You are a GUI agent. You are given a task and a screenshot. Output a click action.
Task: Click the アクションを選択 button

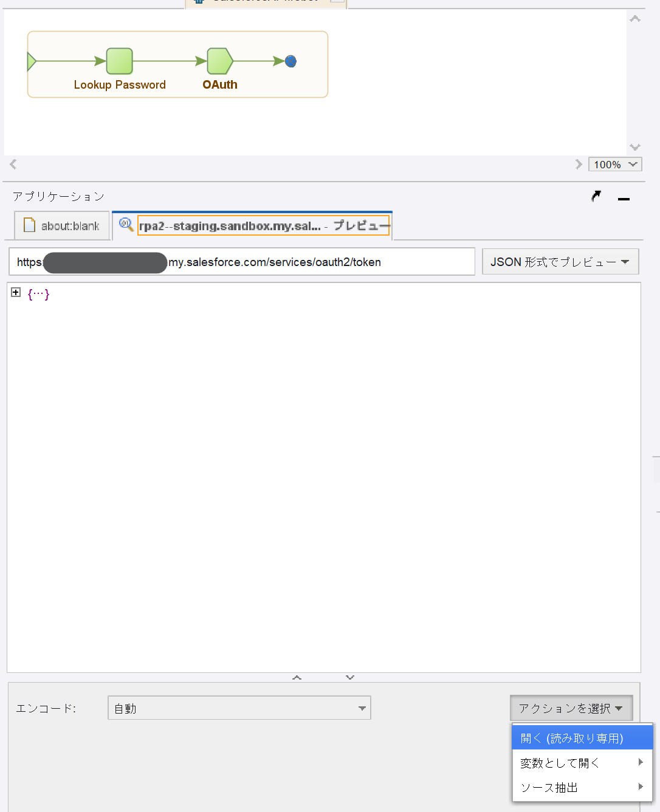(571, 708)
